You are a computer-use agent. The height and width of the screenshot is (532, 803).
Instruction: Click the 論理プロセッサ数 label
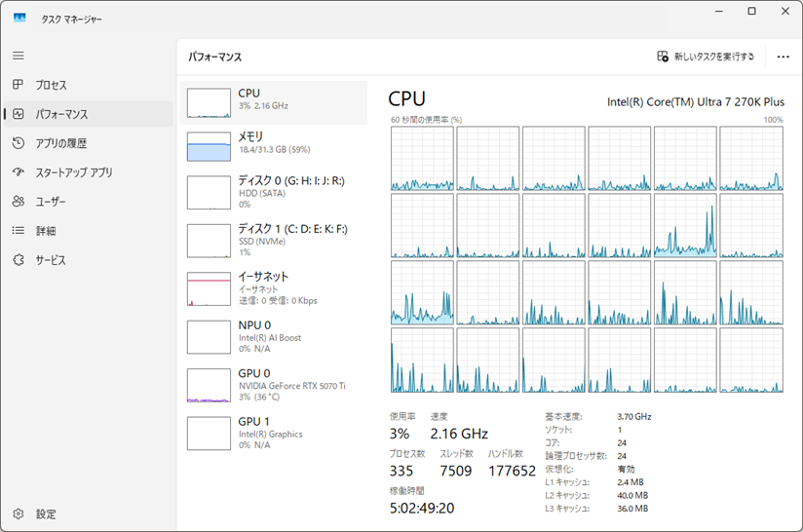[x=576, y=456]
